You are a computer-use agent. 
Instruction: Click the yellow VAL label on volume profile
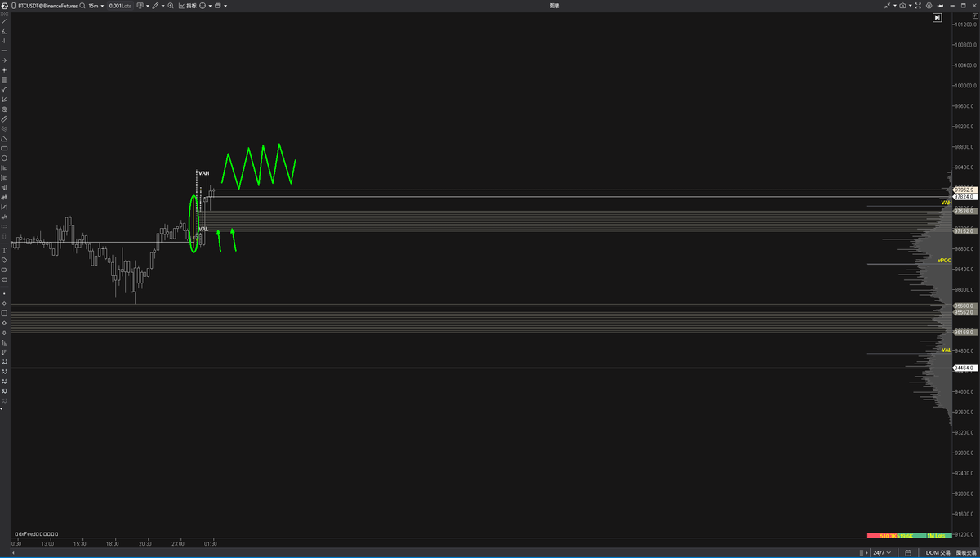[x=947, y=350]
